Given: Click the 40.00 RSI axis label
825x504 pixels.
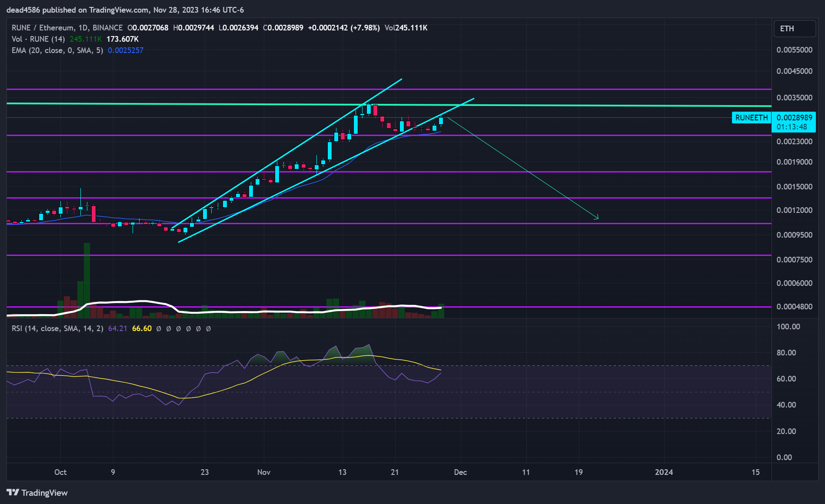Looking at the screenshot, I should pos(786,405).
